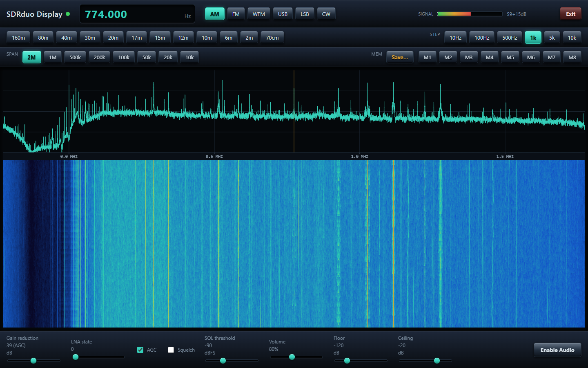
Task: Recall memory slot M2
Action: click(448, 57)
